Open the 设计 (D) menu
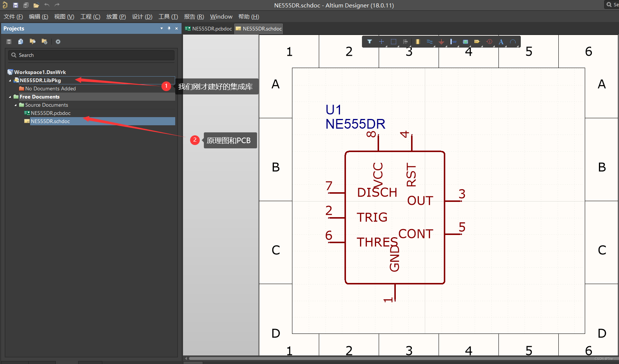The image size is (619, 364). point(142,17)
